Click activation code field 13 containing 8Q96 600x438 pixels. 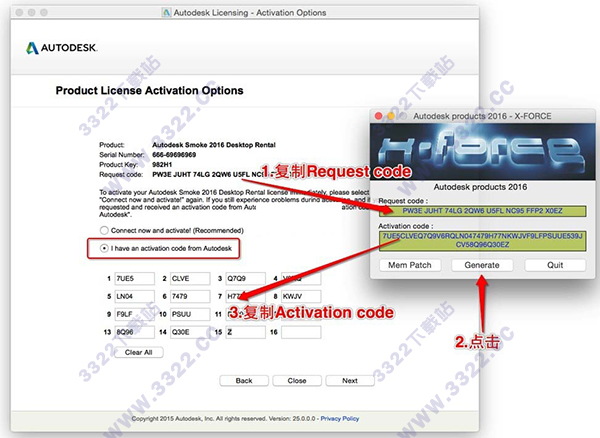pos(134,332)
